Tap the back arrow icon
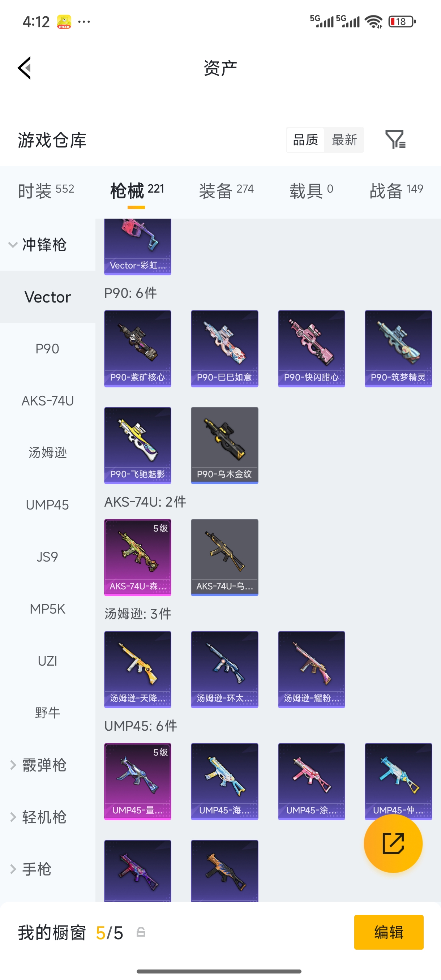The height and width of the screenshot is (980, 441). pos(24,68)
